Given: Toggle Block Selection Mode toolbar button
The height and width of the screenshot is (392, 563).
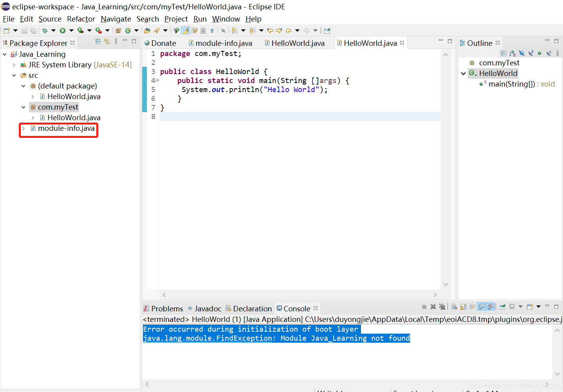Looking at the screenshot, I should 203,31.
